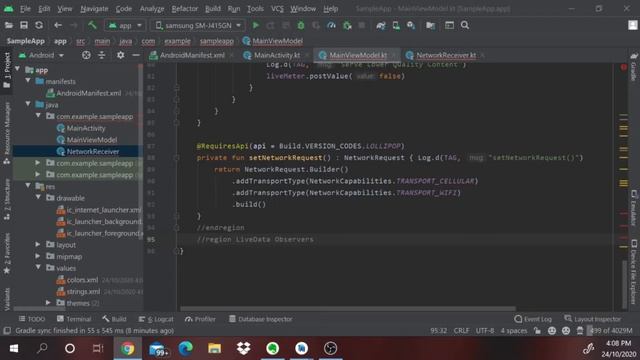Viewport: 640px width, 360px height.
Task: Open Dropbox from the taskbar
Action: point(244,349)
